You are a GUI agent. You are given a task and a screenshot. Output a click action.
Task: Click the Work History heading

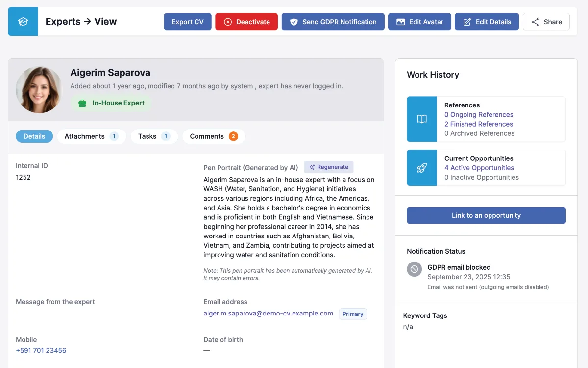[433, 75]
